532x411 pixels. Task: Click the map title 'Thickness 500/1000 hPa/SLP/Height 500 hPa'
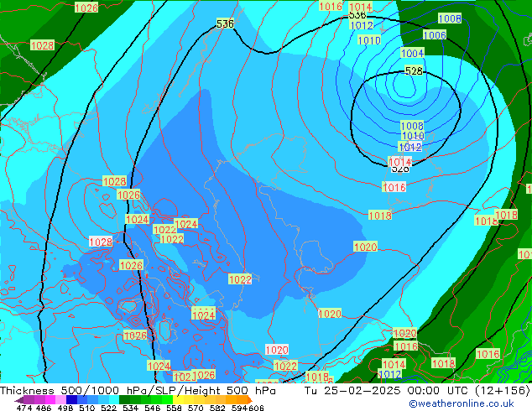pos(138,390)
